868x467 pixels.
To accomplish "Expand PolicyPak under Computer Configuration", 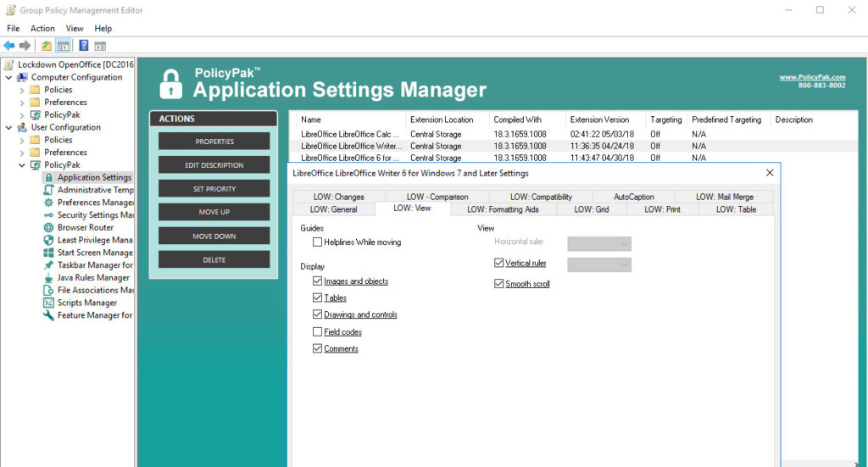I will [x=22, y=115].
